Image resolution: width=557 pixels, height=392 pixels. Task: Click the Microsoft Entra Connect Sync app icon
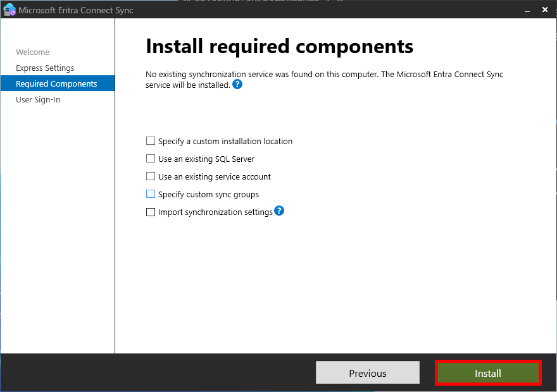tap(8, 9)
